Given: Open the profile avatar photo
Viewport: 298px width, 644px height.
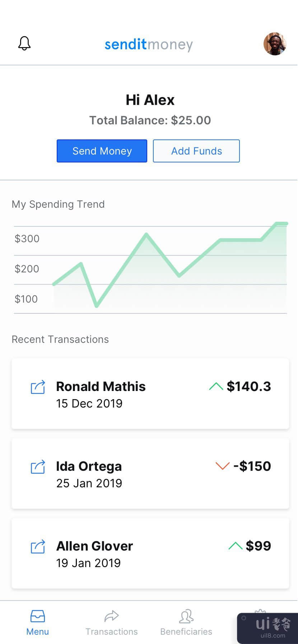Looking at the screenshot, I should [275, 44].
